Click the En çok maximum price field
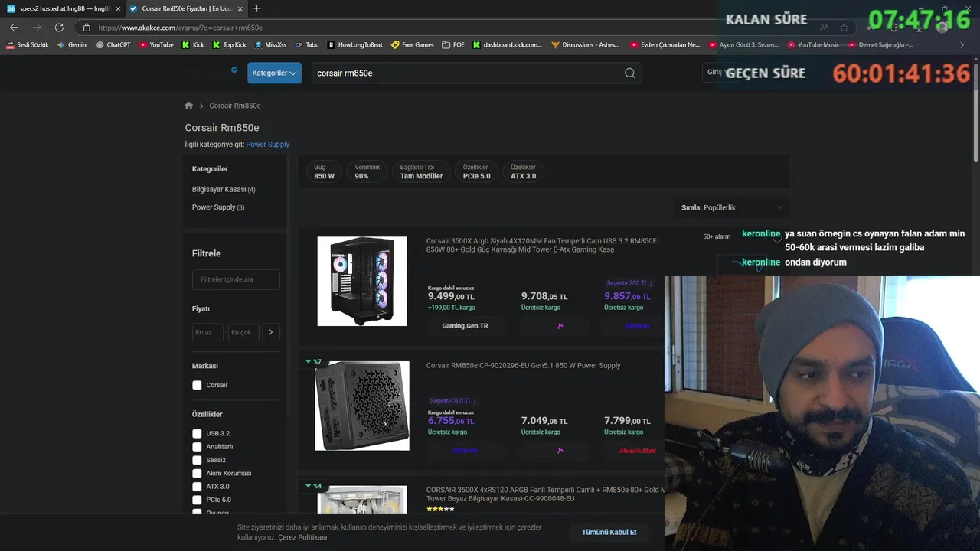980x551 pixels. (243, 332)
